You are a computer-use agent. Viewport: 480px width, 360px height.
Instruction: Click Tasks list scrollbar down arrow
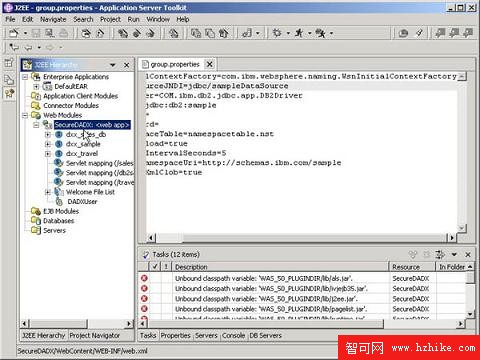[x=470, y=314]
